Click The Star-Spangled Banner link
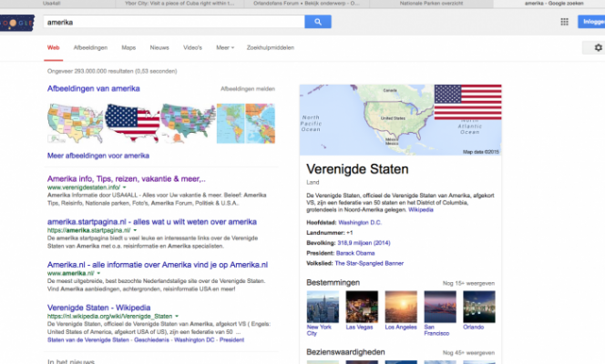605x364 pixels. pos(369,264)
